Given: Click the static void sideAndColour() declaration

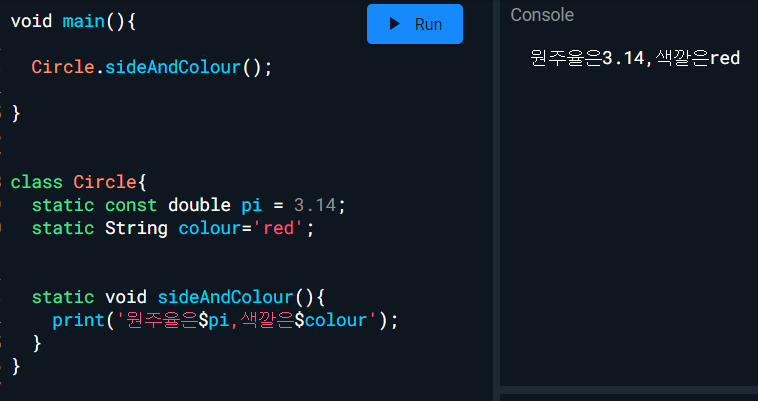Looking at the screenshot, I should pos(178,297).
